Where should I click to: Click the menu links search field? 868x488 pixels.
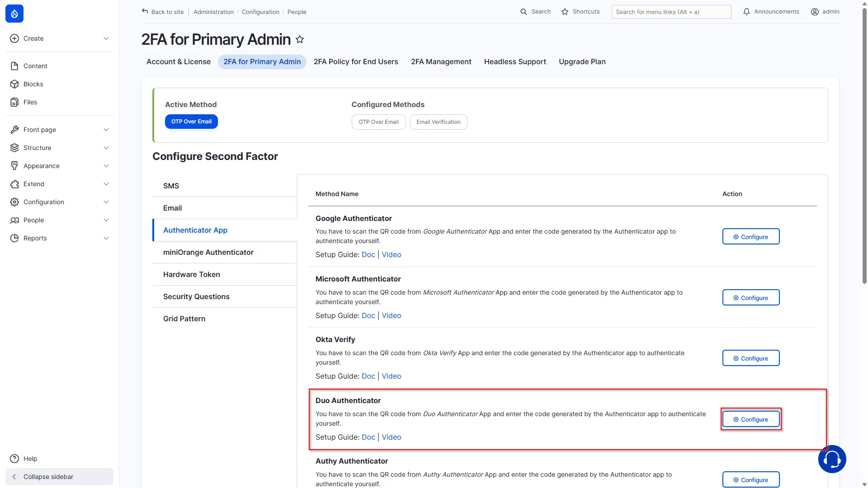click(x=671, y=12)
